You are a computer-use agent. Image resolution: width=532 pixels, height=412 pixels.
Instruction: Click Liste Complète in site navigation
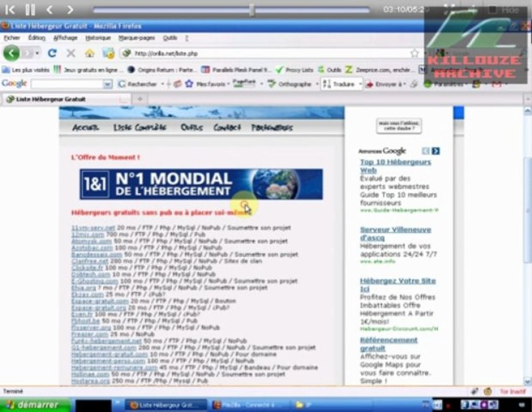point(140,128)
